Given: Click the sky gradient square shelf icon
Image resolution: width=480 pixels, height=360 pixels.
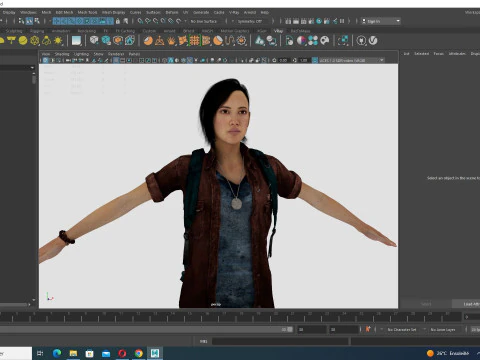Looking at the screenshot, I should coord(76,41).
